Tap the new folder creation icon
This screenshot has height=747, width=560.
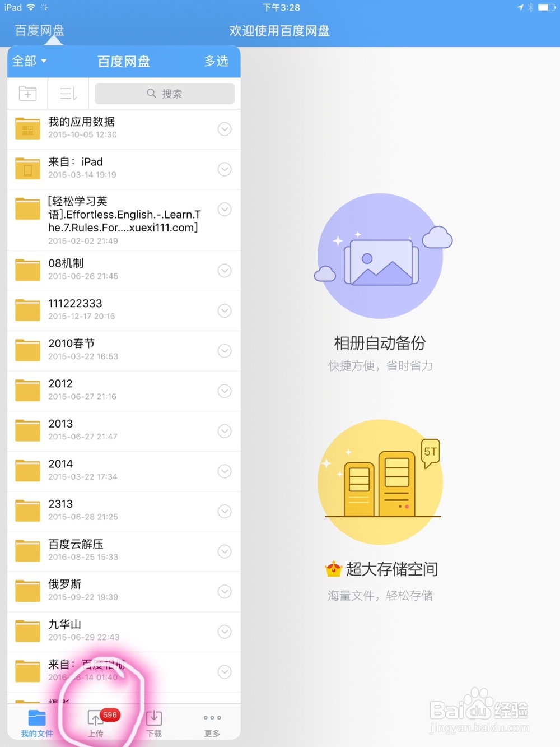pos(27,93)
